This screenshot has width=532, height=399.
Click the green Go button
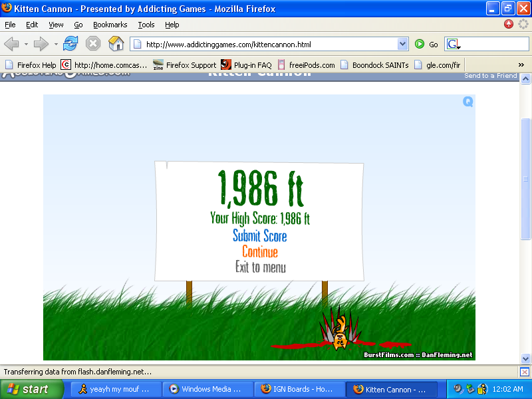point(426,44)
